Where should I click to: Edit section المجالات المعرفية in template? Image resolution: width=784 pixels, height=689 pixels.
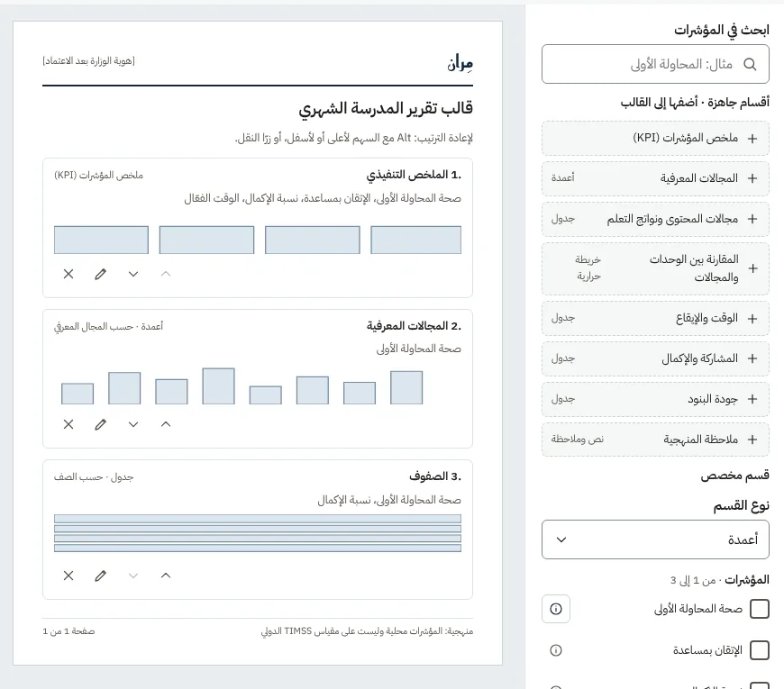pyautogui.click(x=101, y=424)
